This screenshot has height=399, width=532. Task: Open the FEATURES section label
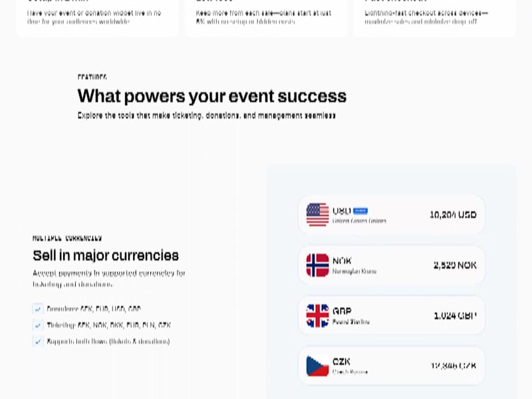tap(92, 76)
